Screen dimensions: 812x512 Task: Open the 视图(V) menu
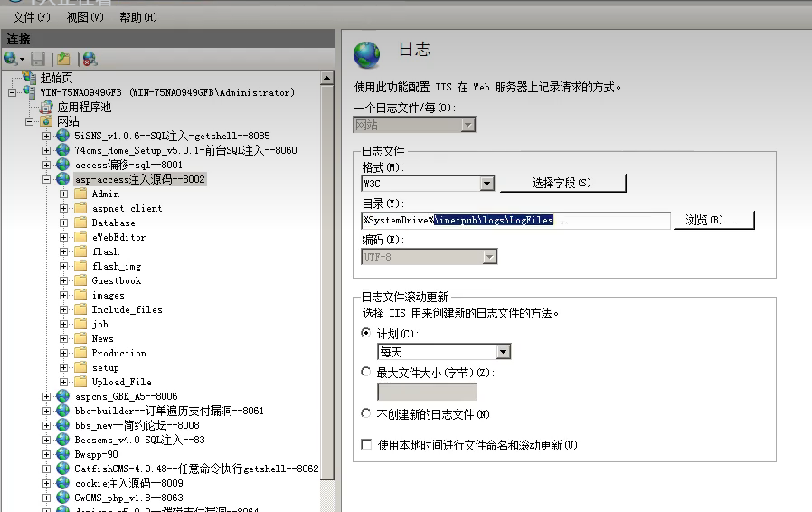[85, 17]
